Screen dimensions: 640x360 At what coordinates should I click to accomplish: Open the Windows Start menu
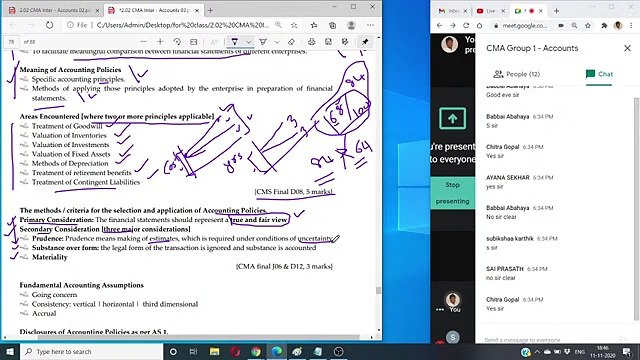pos(9,351)
